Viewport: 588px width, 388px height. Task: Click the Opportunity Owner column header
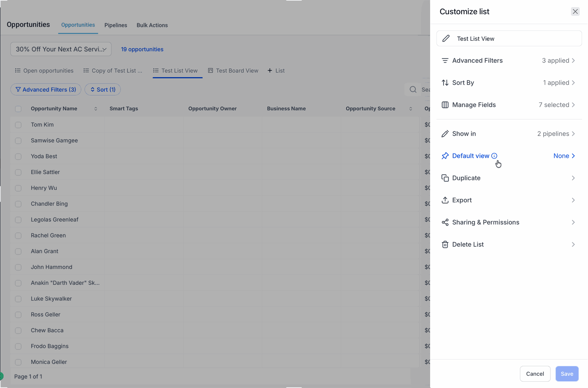click(212, 109)
